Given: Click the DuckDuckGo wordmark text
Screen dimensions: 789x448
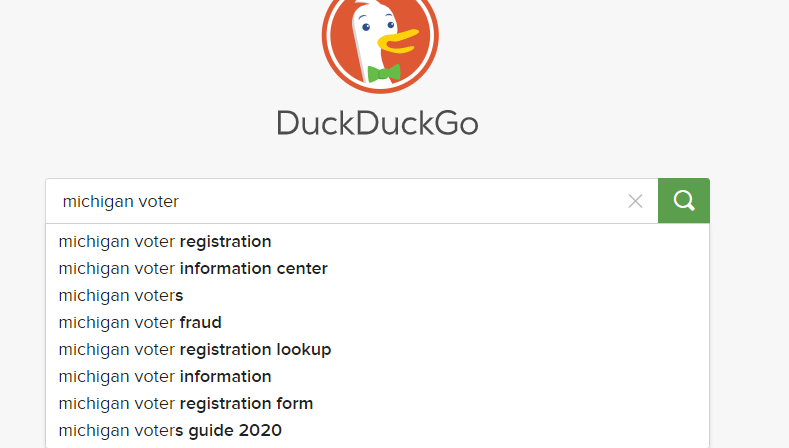Looking at the screenshot, I should [x=377, y=123].
